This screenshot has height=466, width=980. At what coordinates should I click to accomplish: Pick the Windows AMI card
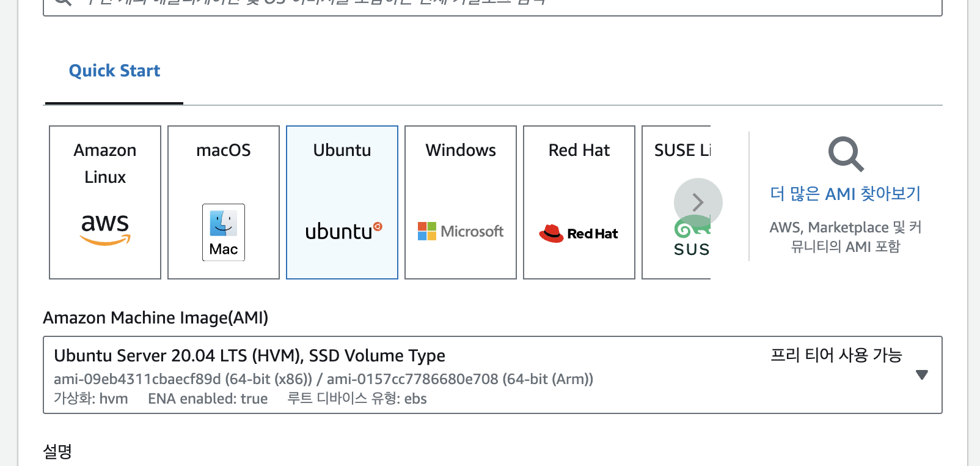coord(461,202)
